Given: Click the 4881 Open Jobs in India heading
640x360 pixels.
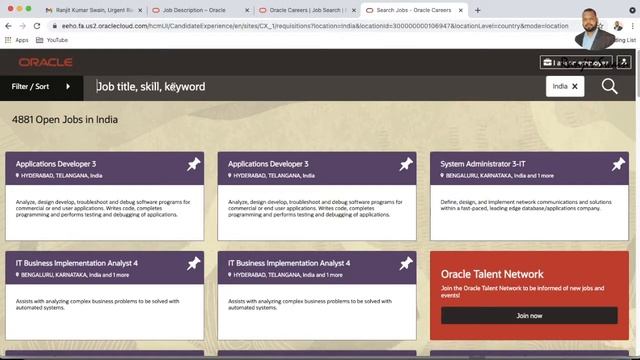Looking at the screenshot, I should [x=65, y=120].
